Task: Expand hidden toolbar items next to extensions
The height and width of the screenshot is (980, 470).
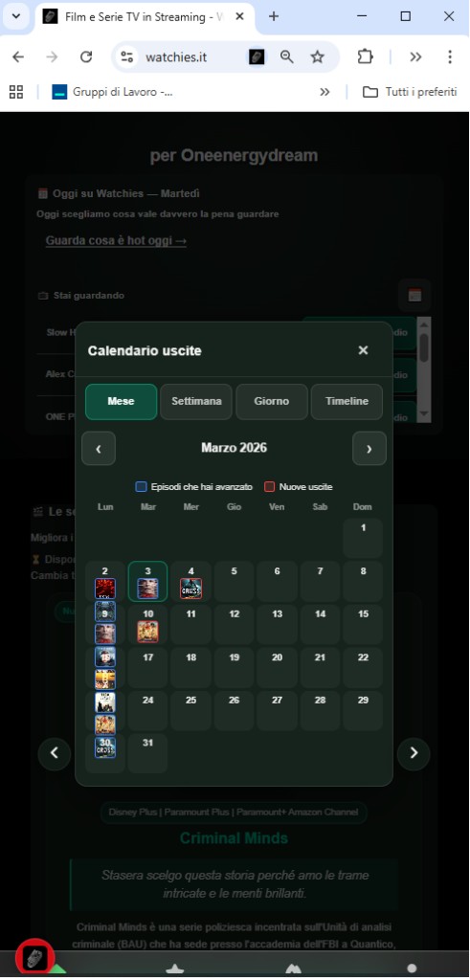Action: click(x=415, y=56)
